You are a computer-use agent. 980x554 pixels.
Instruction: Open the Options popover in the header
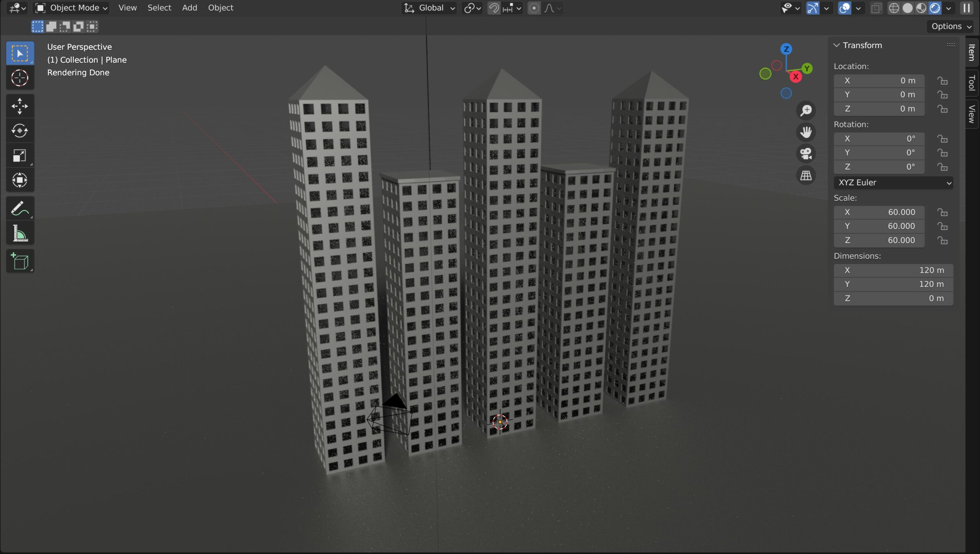point(949,26)
